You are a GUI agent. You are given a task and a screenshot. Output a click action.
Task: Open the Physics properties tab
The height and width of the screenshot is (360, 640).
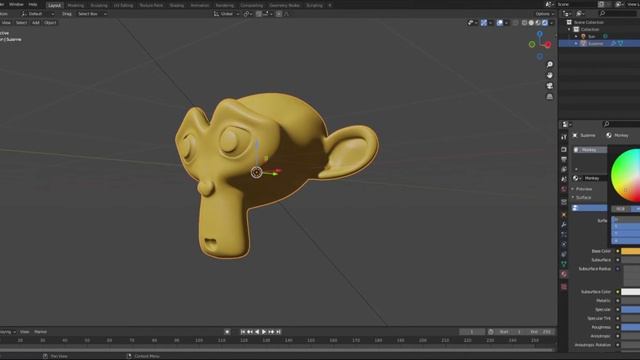pos(564,244)
